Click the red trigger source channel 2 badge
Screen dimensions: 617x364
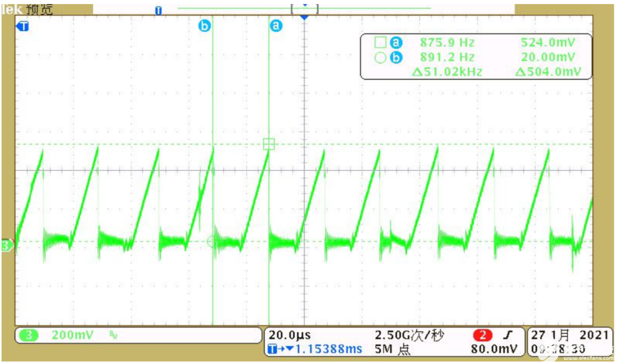coord(482,335)
